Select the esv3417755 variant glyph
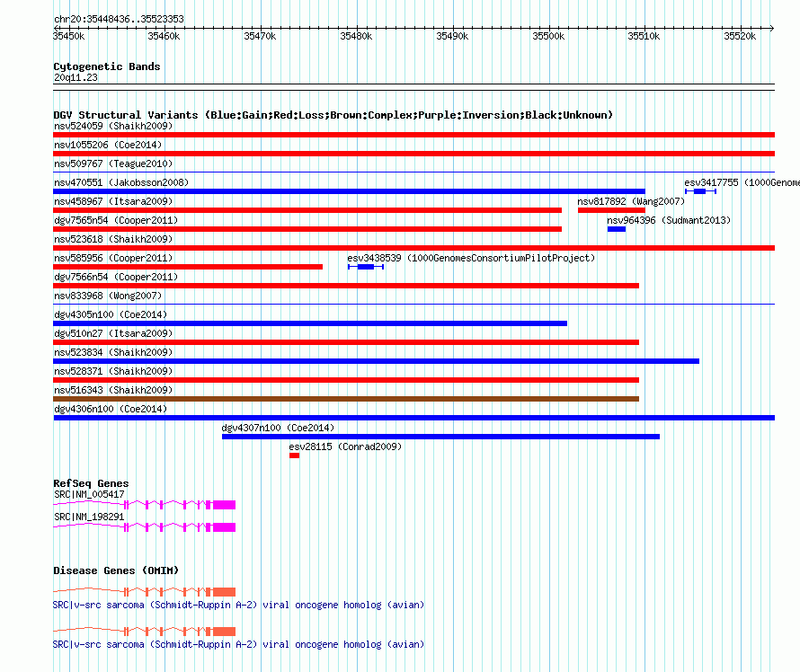 (700, 191)
